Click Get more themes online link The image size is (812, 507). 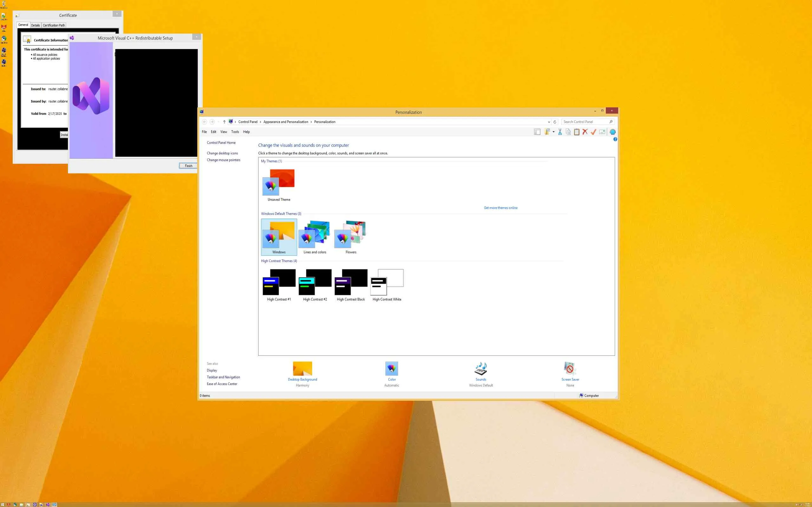(500, 208)
